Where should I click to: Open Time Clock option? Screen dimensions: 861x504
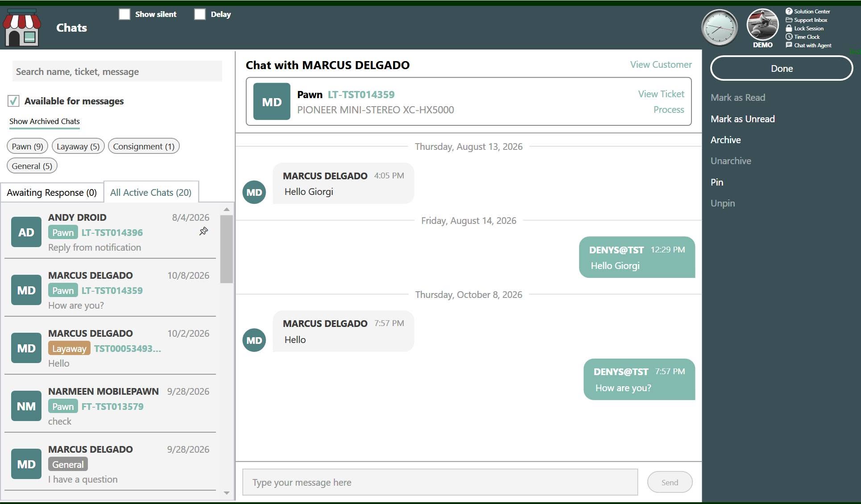[803, 37]
